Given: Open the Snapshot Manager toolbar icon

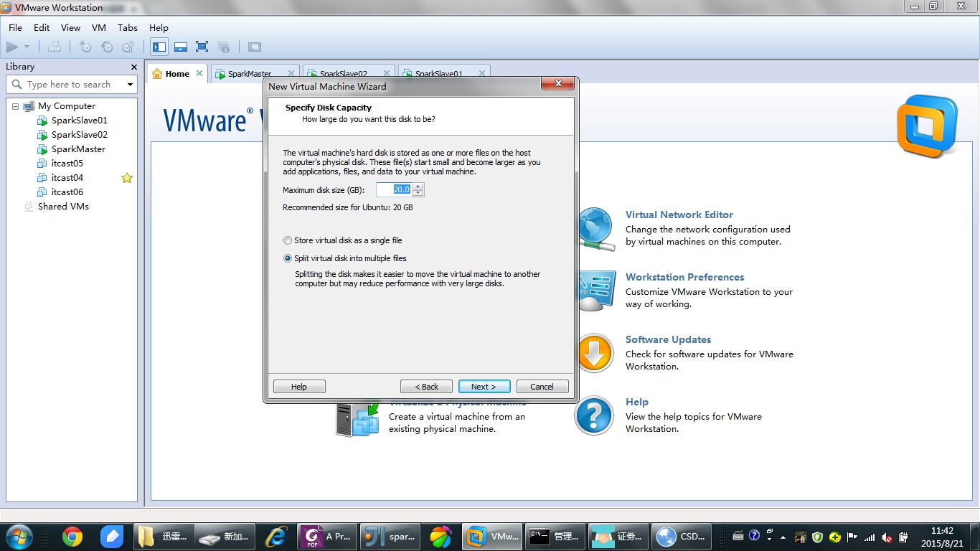Looking at the screenshot, I should tap(128, 47).
